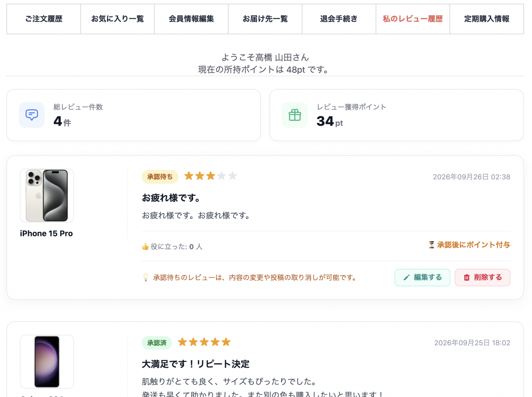The width and height of the screenshot is (532, 397).
Task: Switch to お気に入り一覧 tab
Action: point(117,19)
